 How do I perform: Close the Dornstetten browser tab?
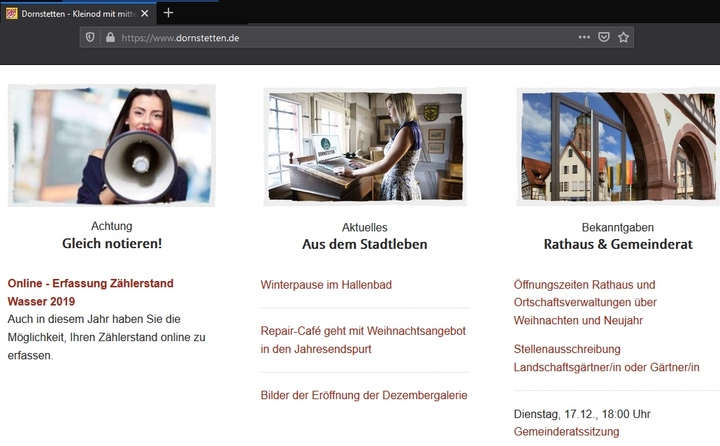pyautogui.click(x=142, y=13)
